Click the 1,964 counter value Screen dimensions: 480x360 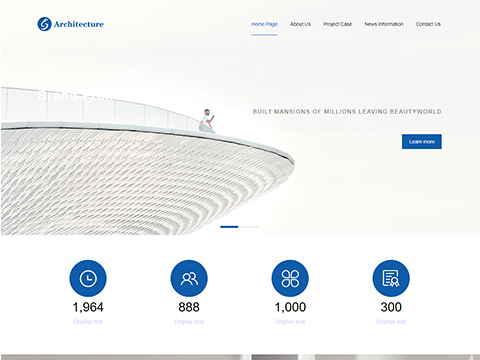(88, 307)
